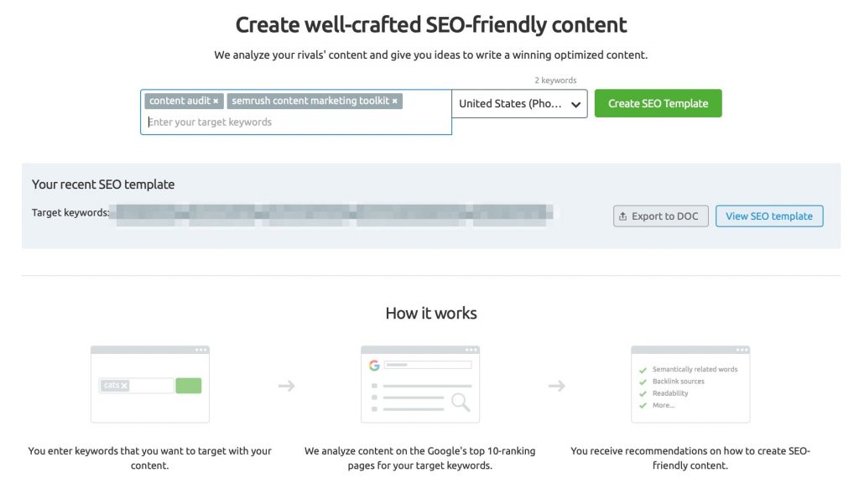Click the Google G icon in middle illustration
The height and width of the screenshot is (504, 859).
pos(374,365)
